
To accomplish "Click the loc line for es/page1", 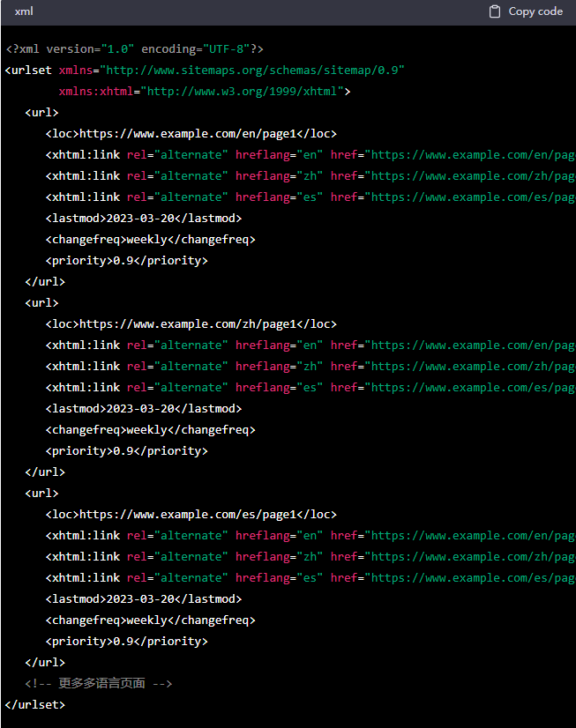I will tap(191, 515).
